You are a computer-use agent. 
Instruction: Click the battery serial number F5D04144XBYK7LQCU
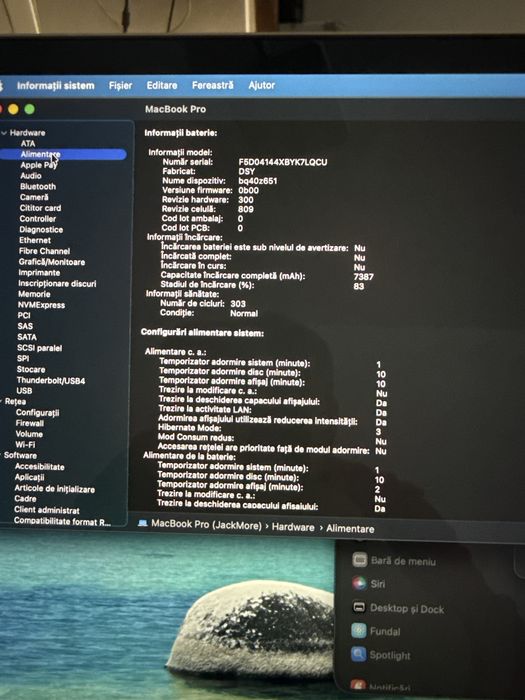coord(283,162)
